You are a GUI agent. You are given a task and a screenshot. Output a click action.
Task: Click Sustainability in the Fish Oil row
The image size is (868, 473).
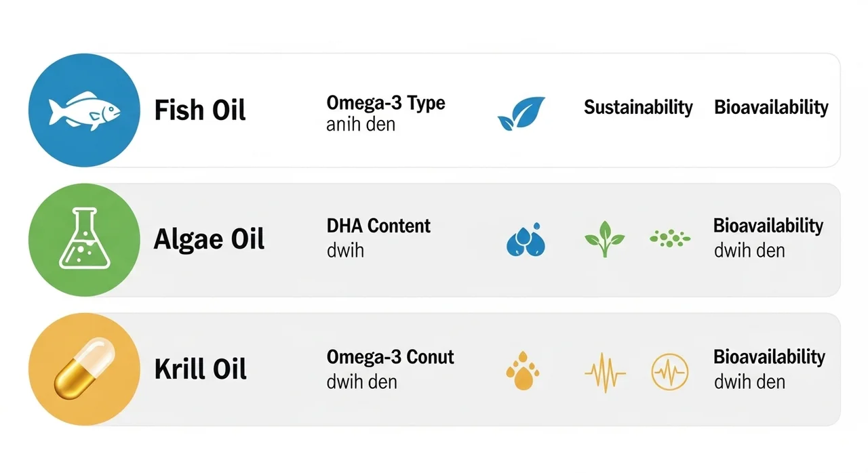click(638, 107)
